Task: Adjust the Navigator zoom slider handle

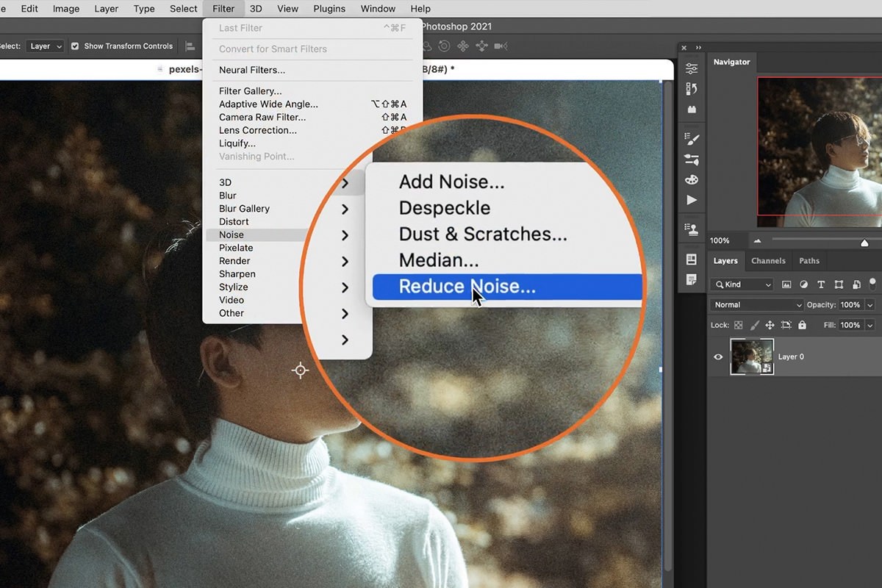Action: [x=864, y=242]
